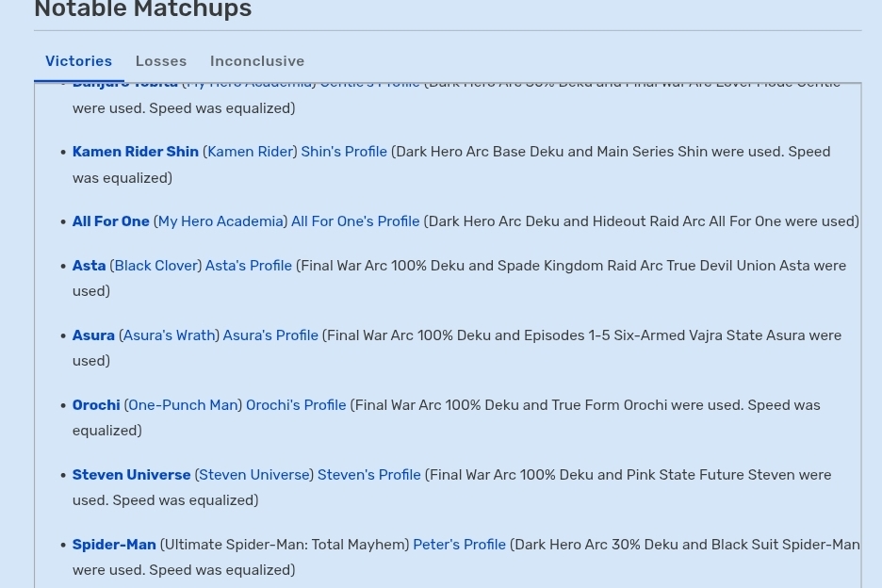Click the bold Asura link
Image resolution: width=882 pixels, height=588 pixels.
(x=93, y=335)
